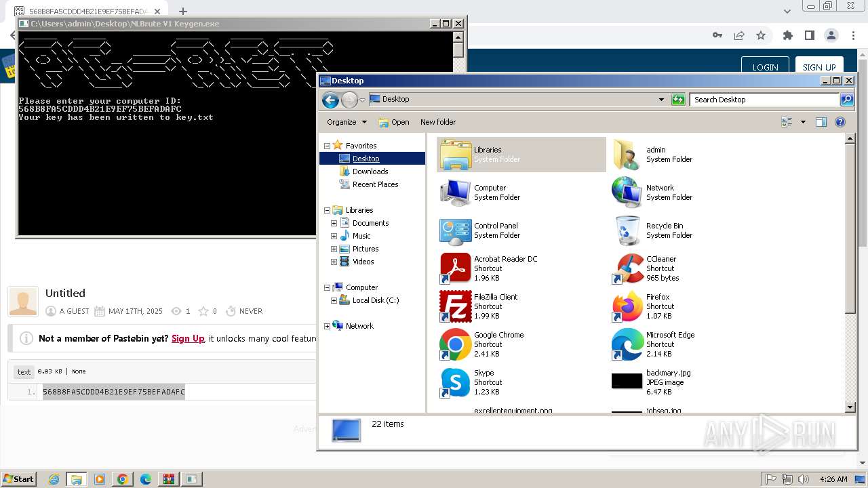
Task: Select the Microsoft Edge shortcut icon
Action: coord(627,344)
